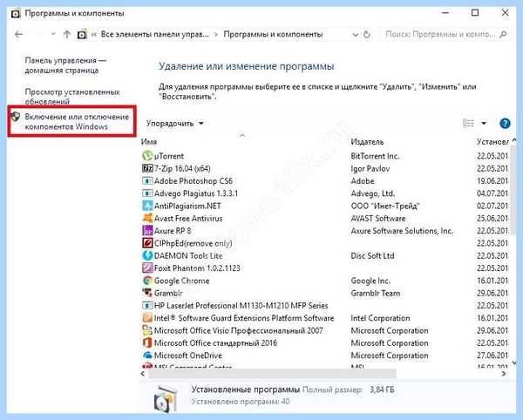This screenshot has height=420, width=523.
Task: Open the help question mark icon
Action: (505, 124)
